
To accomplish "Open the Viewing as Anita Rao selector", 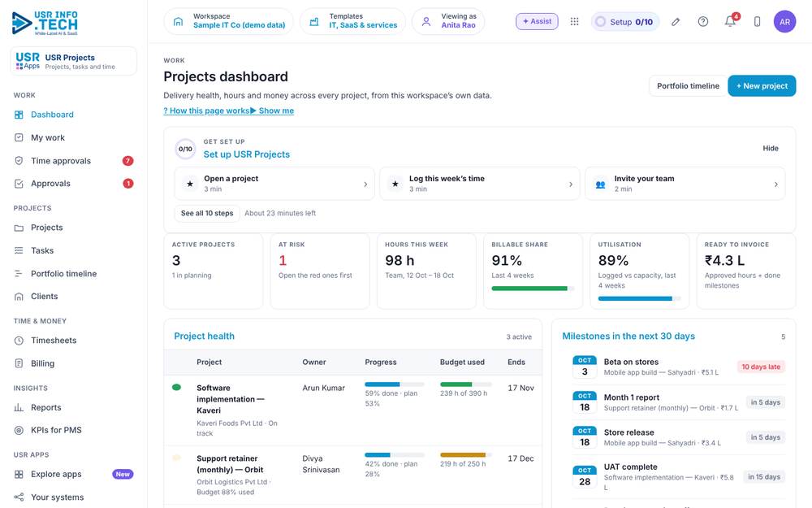I will point(448,21).
